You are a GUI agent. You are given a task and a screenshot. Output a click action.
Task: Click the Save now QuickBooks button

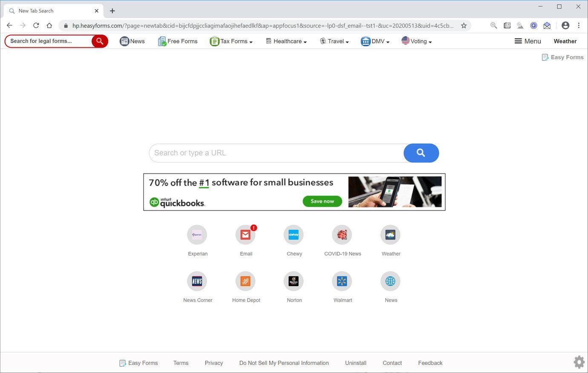pos(322,201)
